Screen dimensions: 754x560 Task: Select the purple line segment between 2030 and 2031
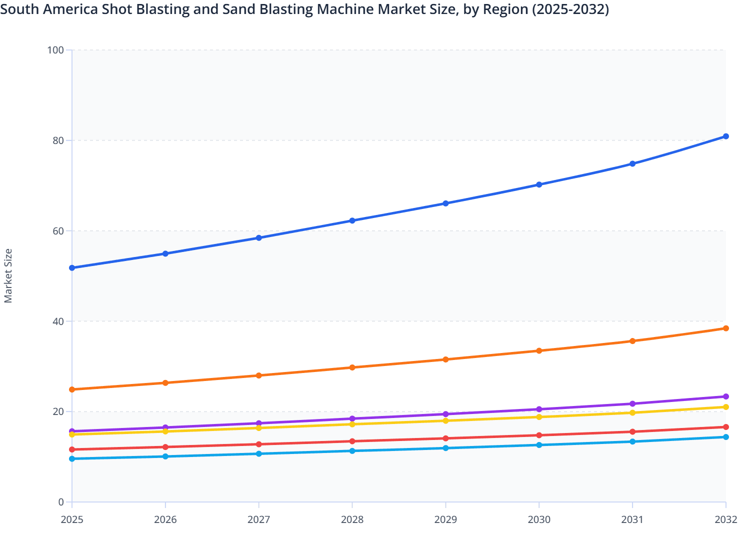pos(585,405)
